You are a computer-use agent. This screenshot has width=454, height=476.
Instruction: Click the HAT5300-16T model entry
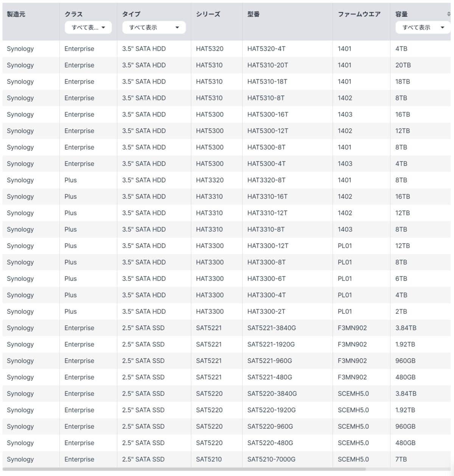pos(268,114)
